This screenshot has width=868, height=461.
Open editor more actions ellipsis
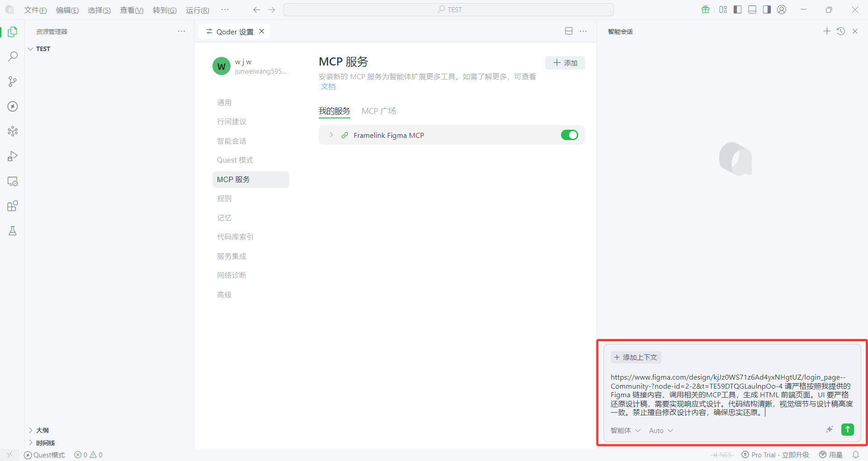583,31
